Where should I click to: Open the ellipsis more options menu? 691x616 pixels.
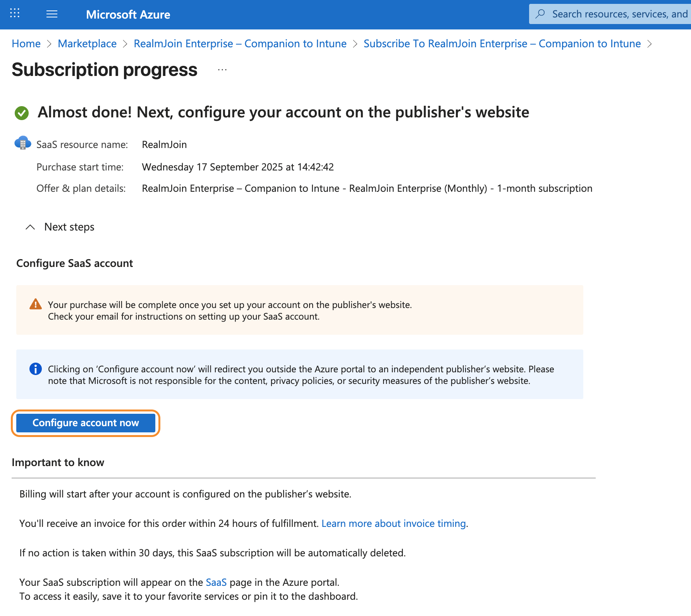tap(222, 70)
